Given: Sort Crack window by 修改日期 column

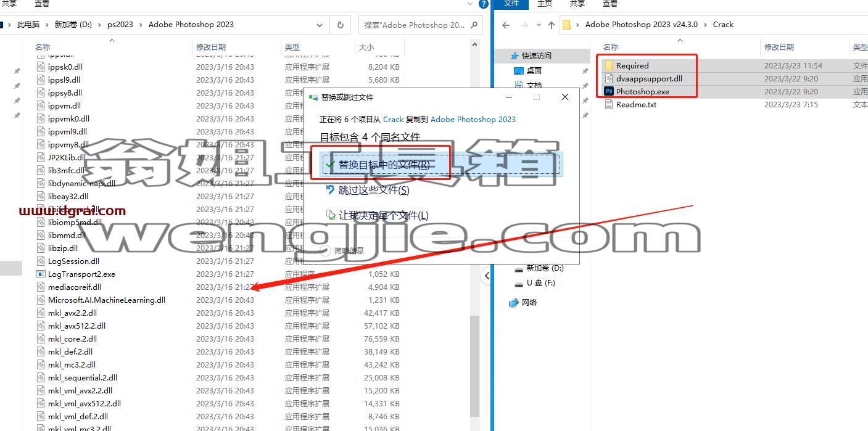Looking at the screenshot, I should (779, 47).
